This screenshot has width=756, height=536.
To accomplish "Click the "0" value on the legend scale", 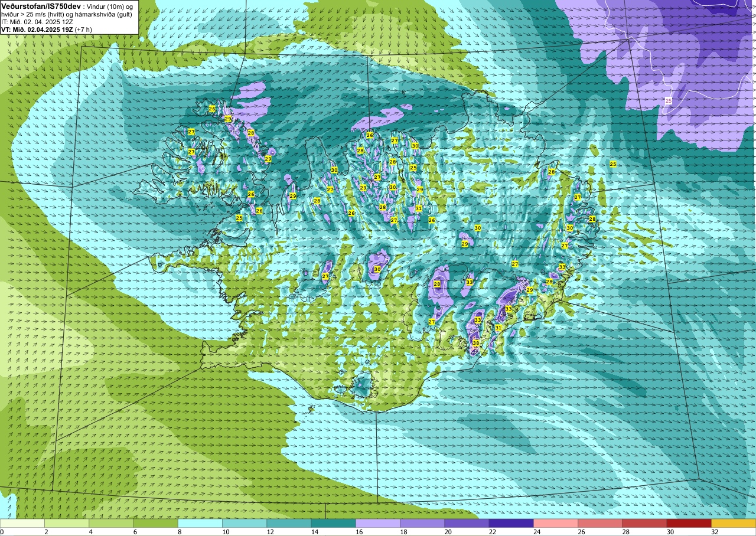I will pyautogui.click(x=2, y=532).
